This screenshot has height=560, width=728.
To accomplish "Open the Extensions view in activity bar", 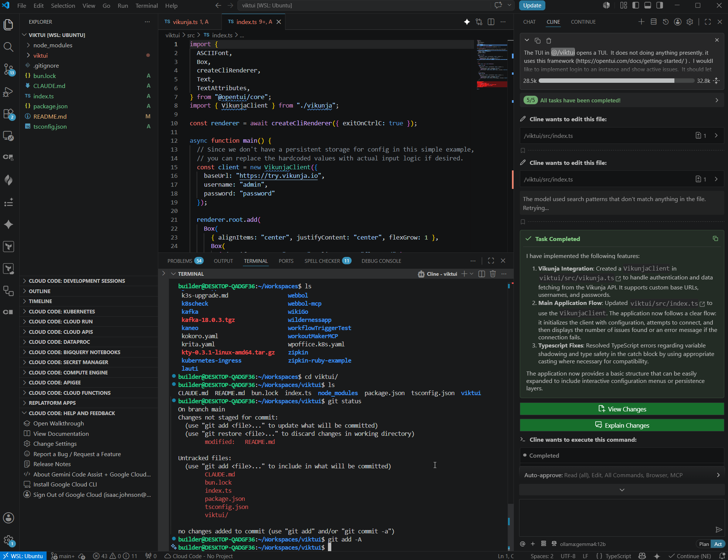I will (x=8, y=114).
